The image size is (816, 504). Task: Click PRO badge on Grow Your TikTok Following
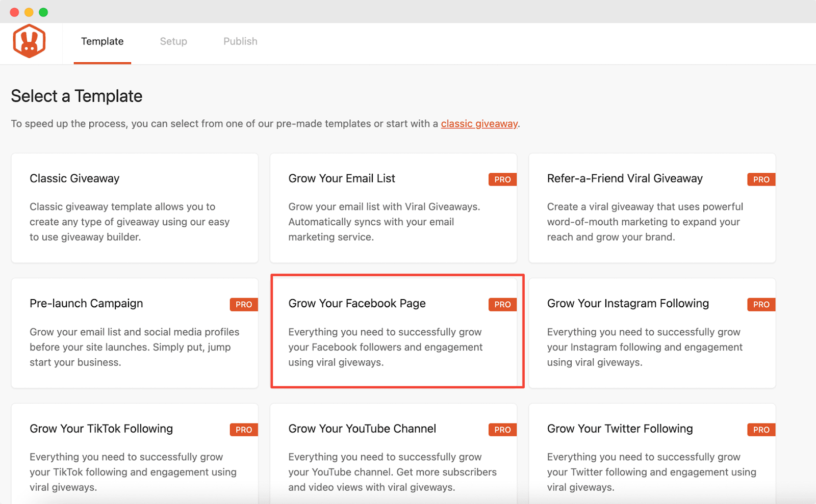click(244, 430)
